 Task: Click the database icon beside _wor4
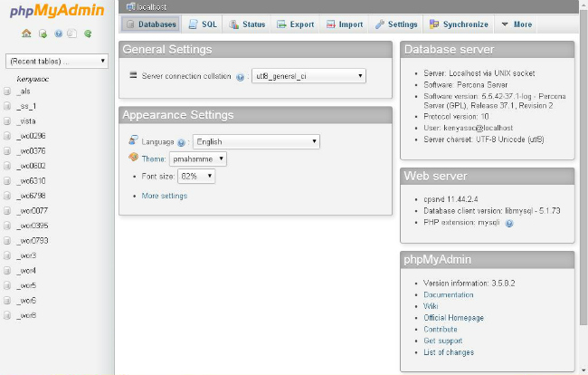[7, 271]
